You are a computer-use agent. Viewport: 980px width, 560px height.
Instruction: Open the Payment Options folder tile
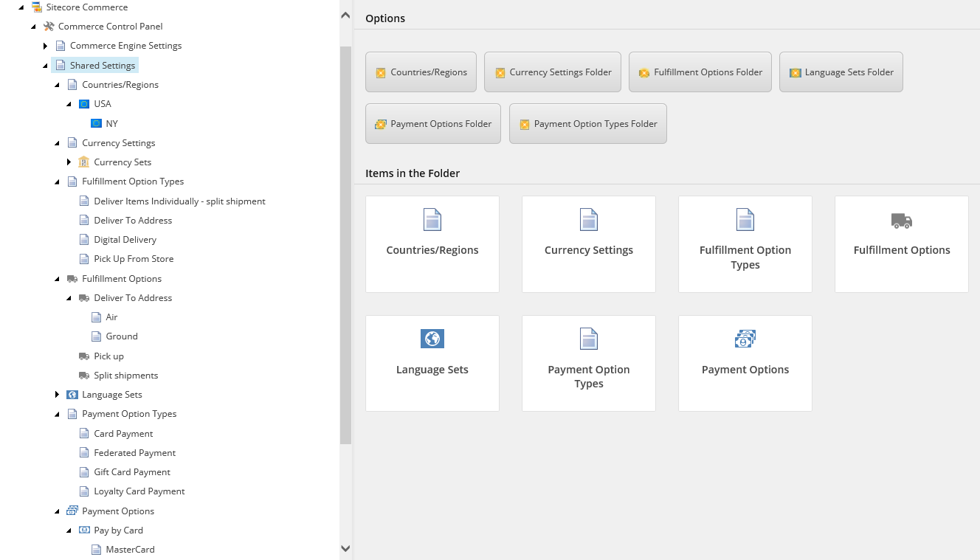[745, 364]
